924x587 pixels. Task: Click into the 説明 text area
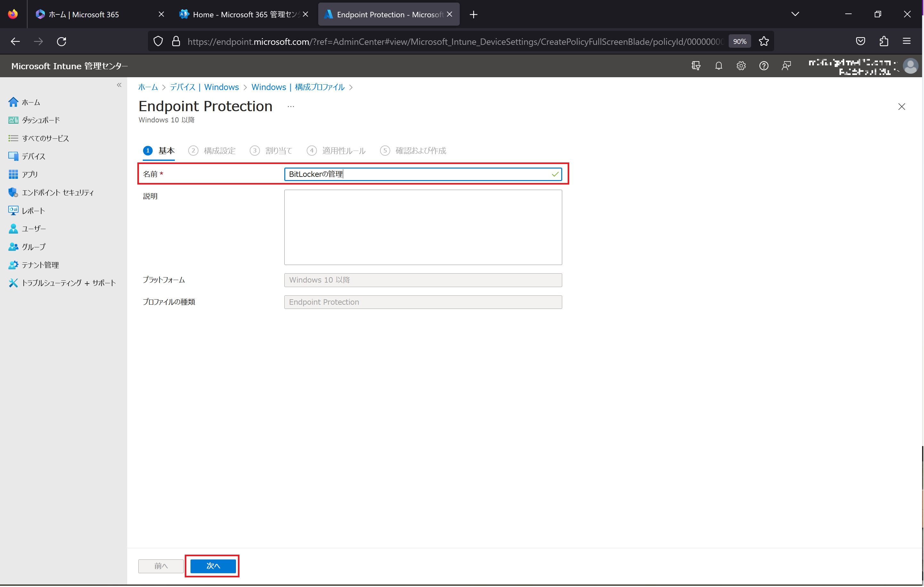pyautogui.click(x=423, y=227)
